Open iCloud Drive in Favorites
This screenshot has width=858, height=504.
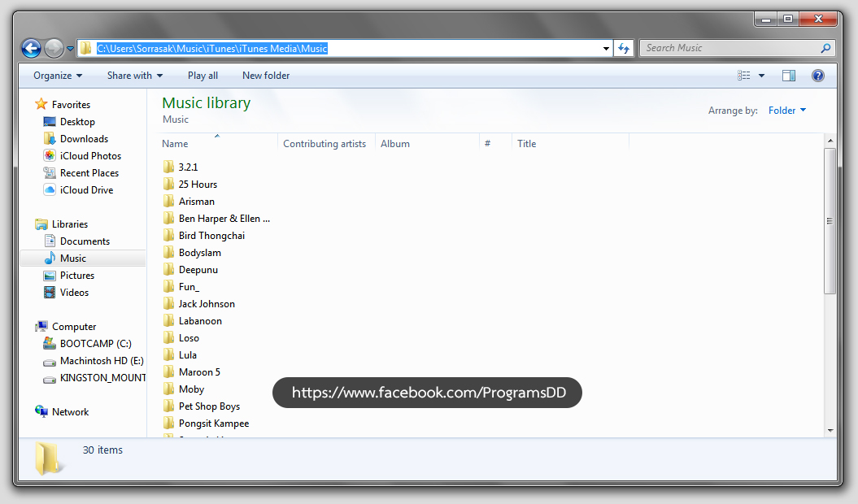[86, 190]
